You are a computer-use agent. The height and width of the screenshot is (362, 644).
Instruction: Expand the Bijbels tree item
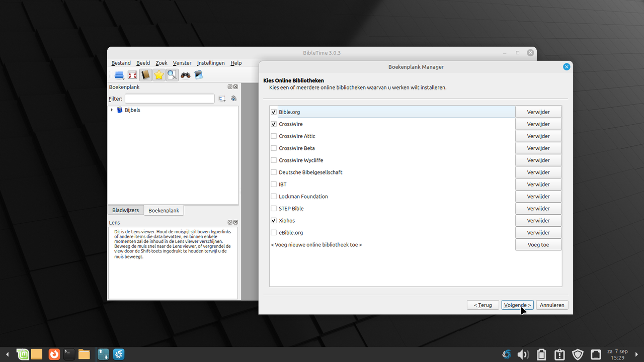click(x=112, y=110)
